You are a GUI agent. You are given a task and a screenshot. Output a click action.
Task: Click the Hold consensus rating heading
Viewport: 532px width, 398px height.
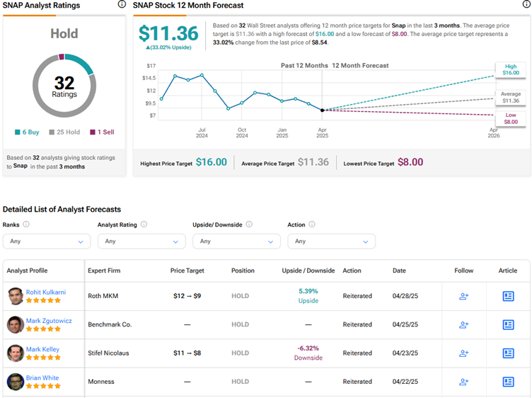pos(64,33)
